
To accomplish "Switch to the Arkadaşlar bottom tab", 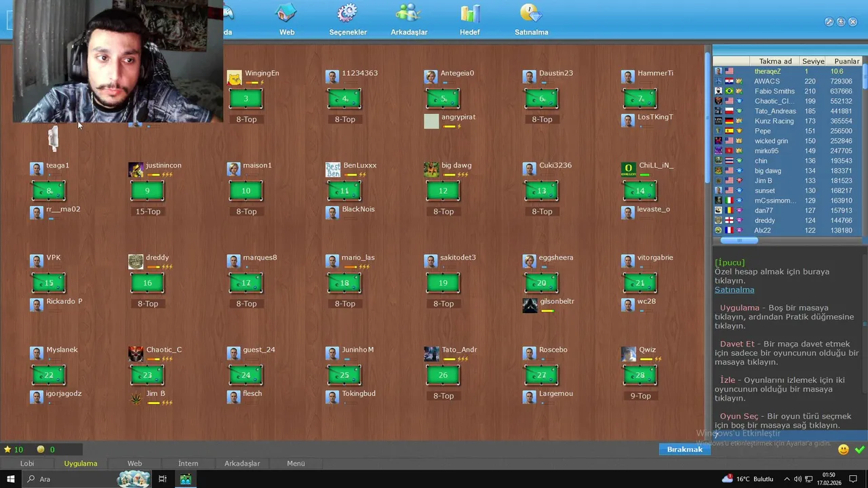I will (x=242, y=464).
